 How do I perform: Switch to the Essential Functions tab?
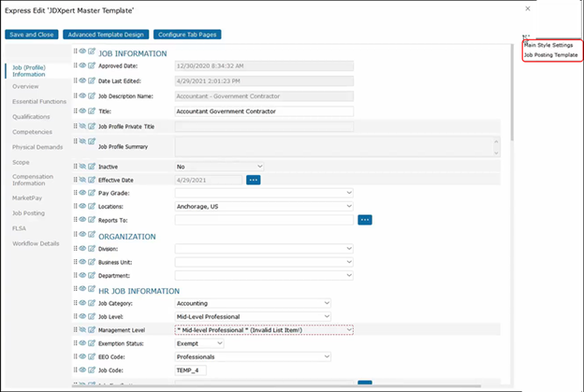[38, 100]
